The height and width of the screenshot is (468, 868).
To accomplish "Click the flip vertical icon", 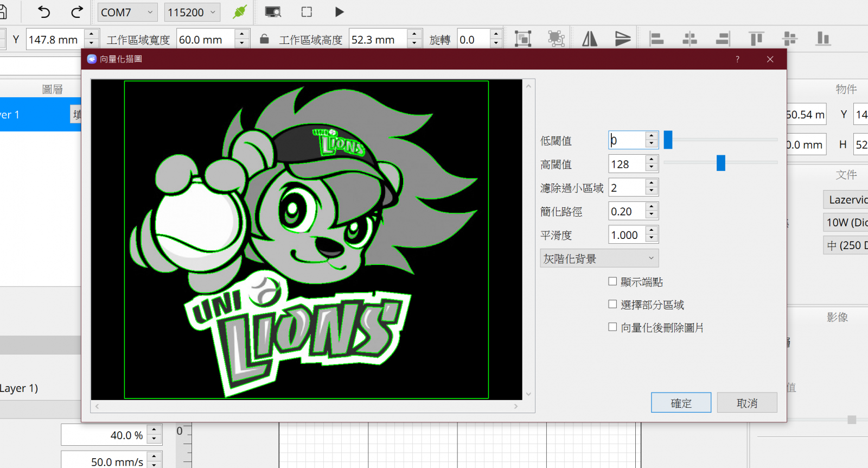I will pos(622,39).
